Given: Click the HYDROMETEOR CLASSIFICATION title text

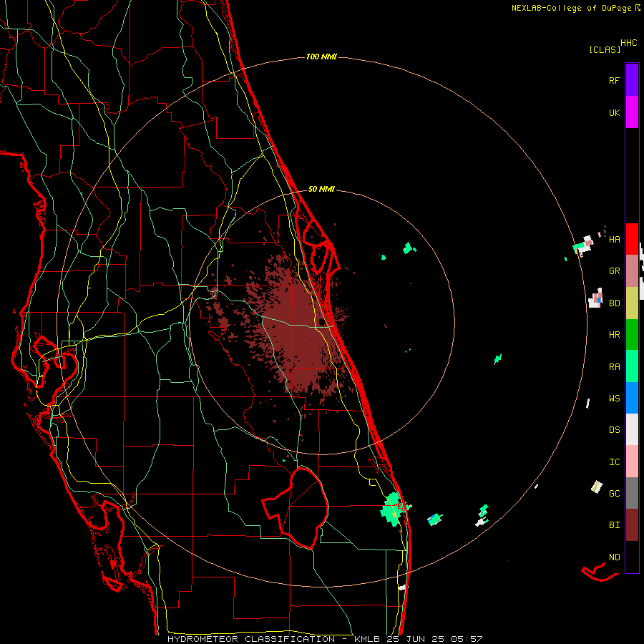Looking at the screenshot, I should [251, 639].
